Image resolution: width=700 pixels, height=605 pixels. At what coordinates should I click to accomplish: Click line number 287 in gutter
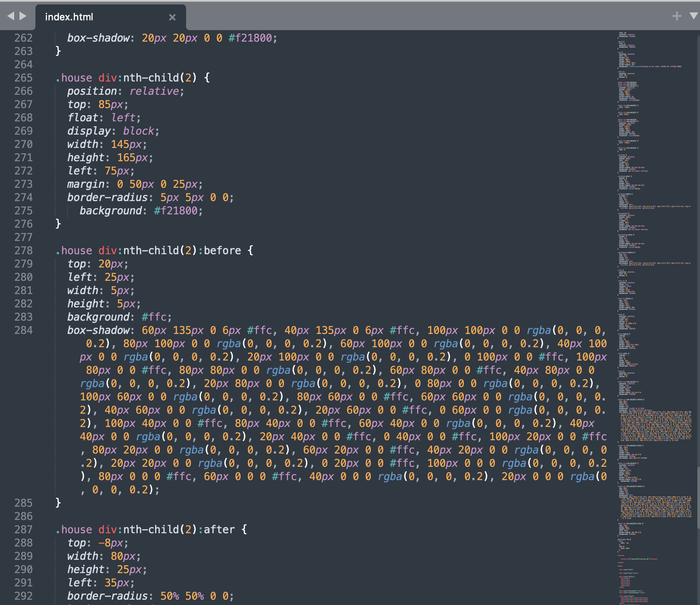click(23, 530)
